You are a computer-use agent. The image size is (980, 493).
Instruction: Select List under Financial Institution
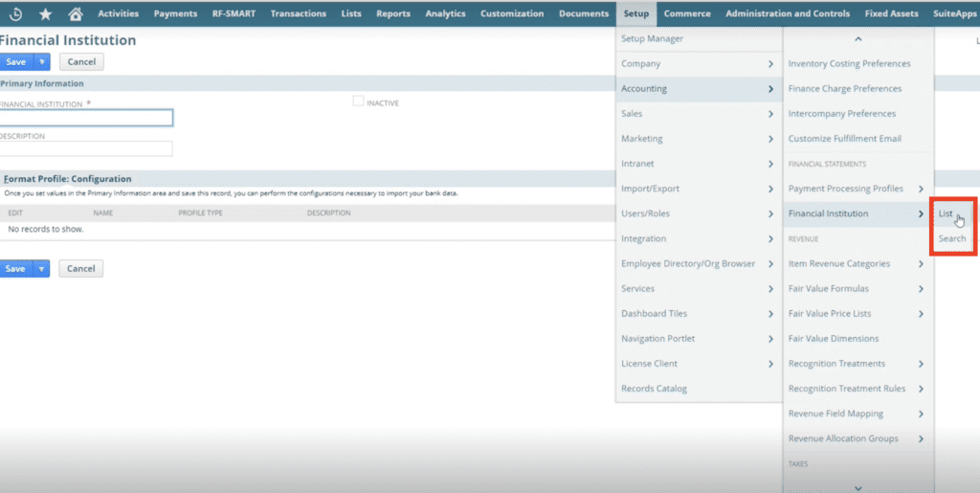946,213
